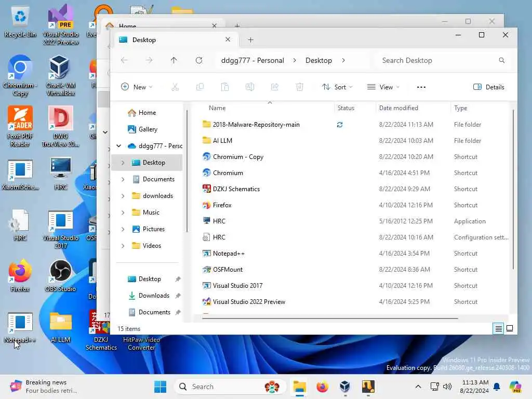Click the Copy toolbar icon
This screenshot has width=532, height=399.
coord(200,87)
